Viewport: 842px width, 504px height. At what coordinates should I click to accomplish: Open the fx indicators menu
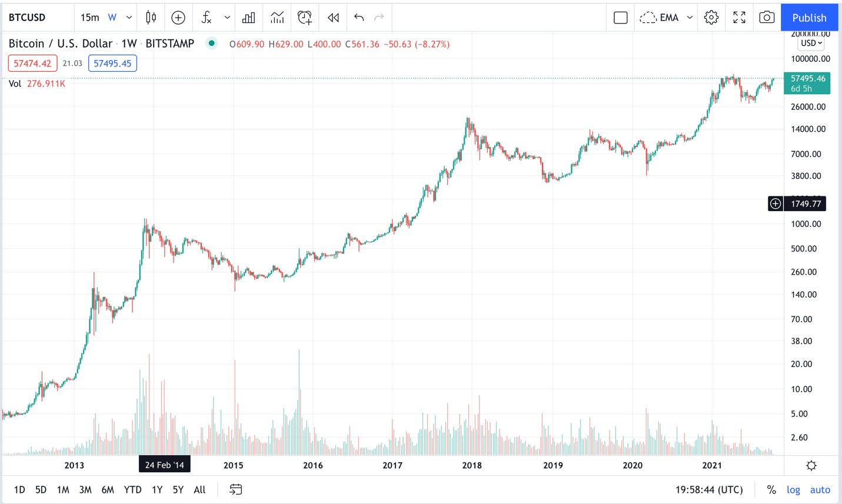click(207, 18)
